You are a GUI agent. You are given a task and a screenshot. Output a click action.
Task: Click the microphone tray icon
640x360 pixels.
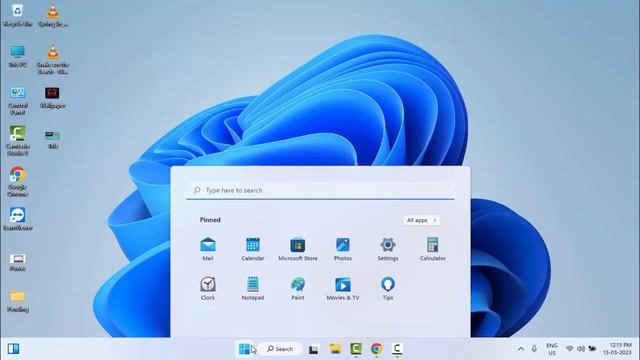534,349
